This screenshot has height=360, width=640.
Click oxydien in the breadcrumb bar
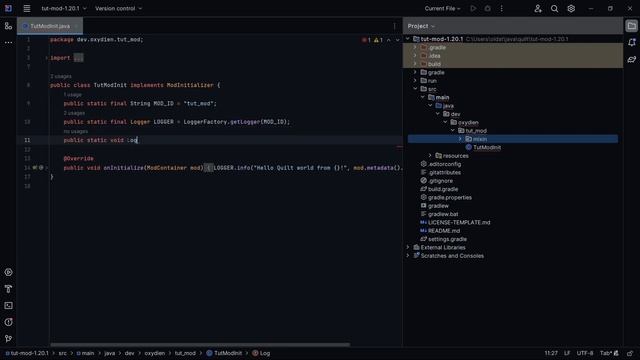[x=155, y=353]
